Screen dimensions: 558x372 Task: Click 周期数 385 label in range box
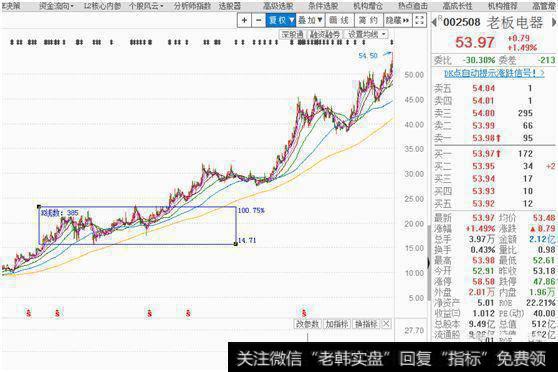pos(59,213)
